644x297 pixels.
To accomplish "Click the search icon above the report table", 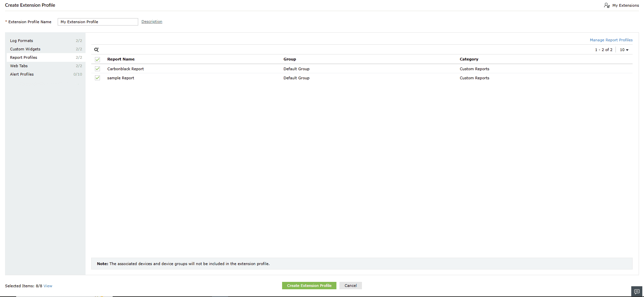I will coord(96,50).
